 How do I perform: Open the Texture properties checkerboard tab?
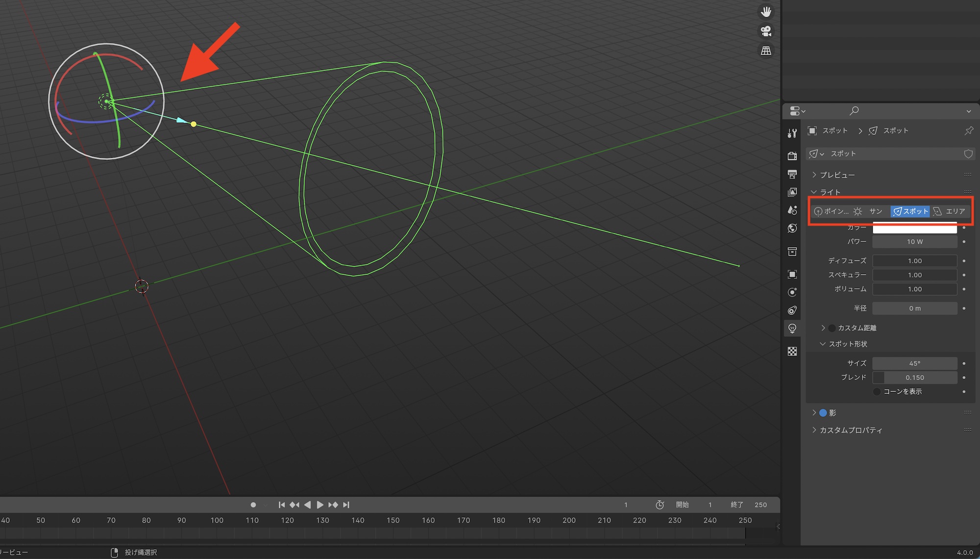tap(792, 351)
